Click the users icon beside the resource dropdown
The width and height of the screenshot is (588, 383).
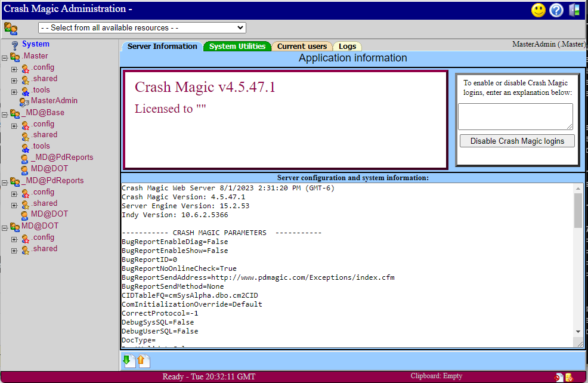[11, 28]
